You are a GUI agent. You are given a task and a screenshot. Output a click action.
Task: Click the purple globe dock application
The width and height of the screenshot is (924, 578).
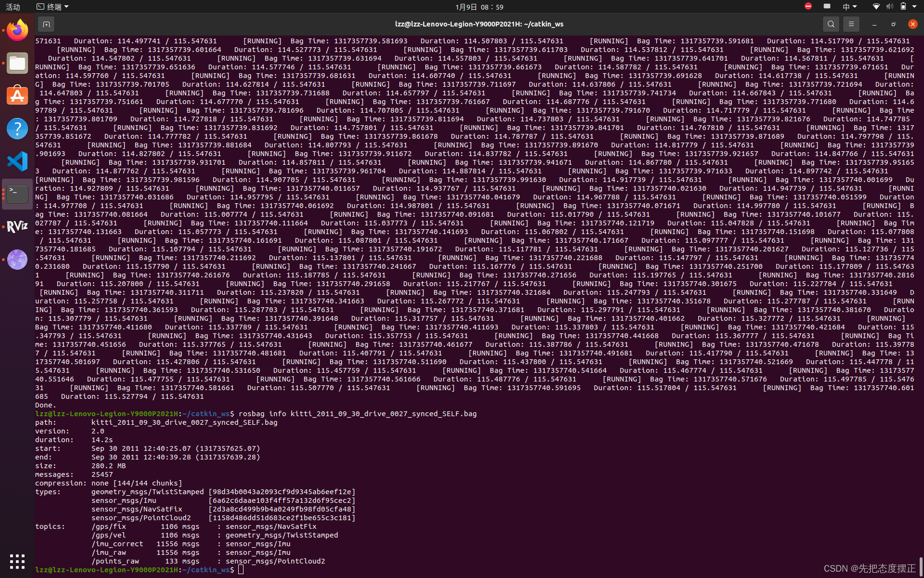pyautogui.click(x=17, y=260)
